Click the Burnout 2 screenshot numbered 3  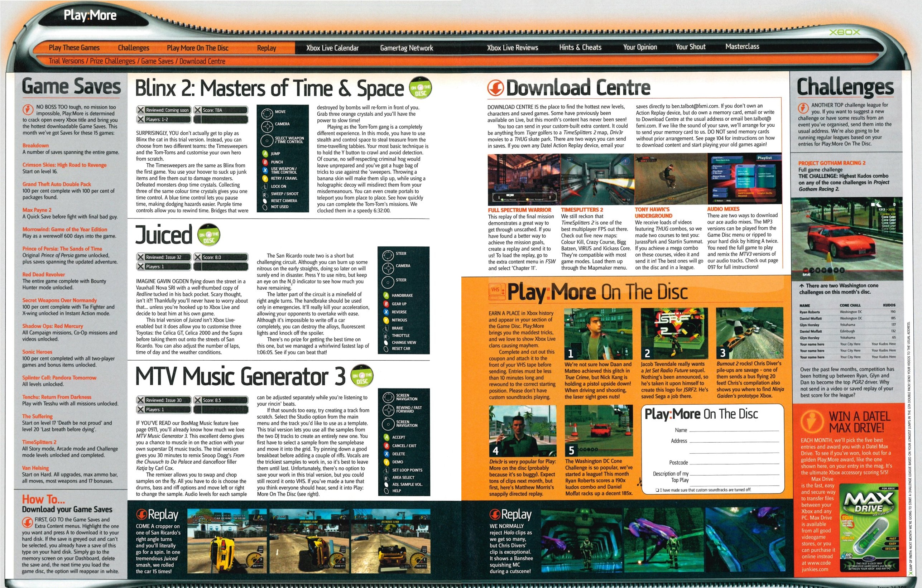(x=750, y=333)
